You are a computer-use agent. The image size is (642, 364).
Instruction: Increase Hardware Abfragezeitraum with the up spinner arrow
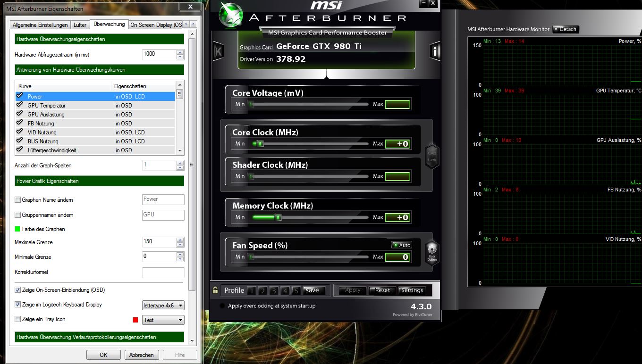(180, 51)
